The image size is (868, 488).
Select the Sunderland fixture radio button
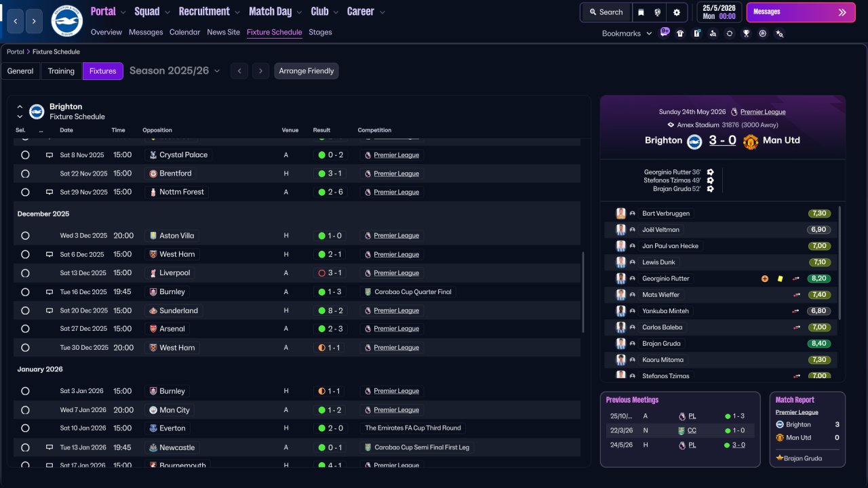(25, 311)
